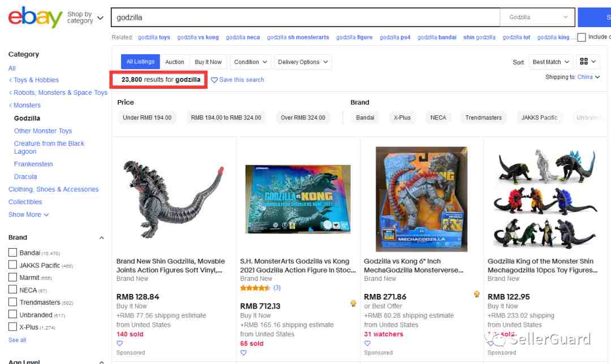
Task: Select the NECA brand chip
Action: point(438,118)
